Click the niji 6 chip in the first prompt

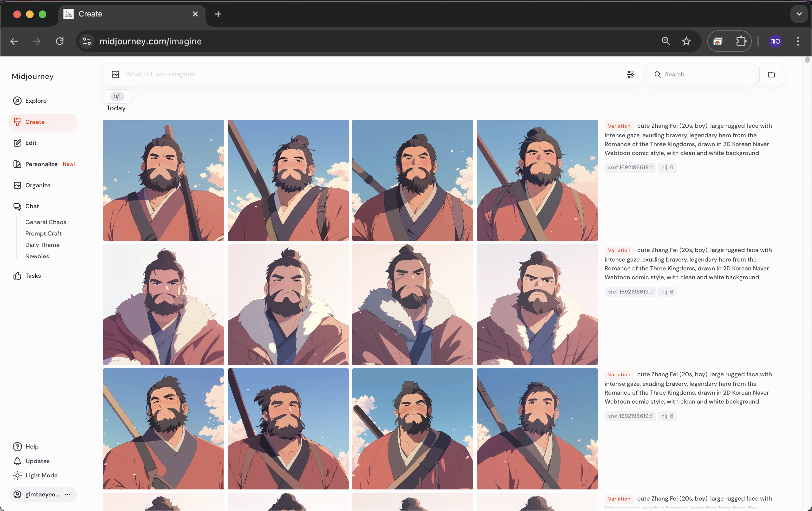667,167
